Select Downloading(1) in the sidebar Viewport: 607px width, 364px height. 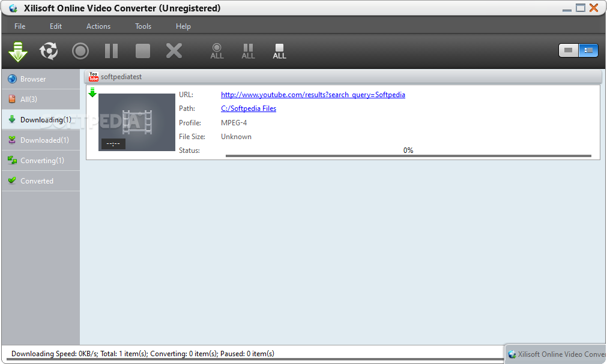tap(41, 120)
